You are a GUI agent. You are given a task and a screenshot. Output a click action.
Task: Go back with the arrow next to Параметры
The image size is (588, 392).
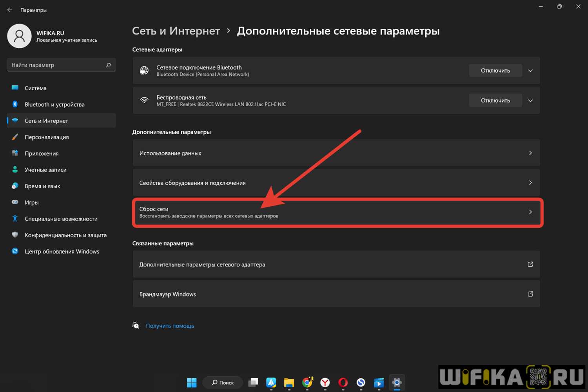pyautogui.click(x=10, y=10)
